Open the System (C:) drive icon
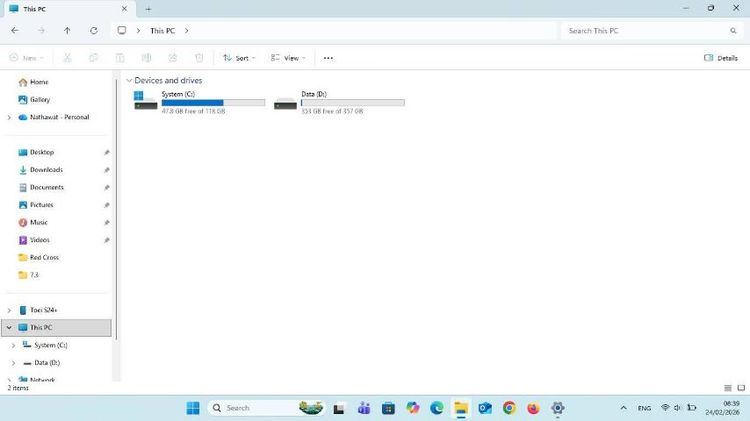 146,100
